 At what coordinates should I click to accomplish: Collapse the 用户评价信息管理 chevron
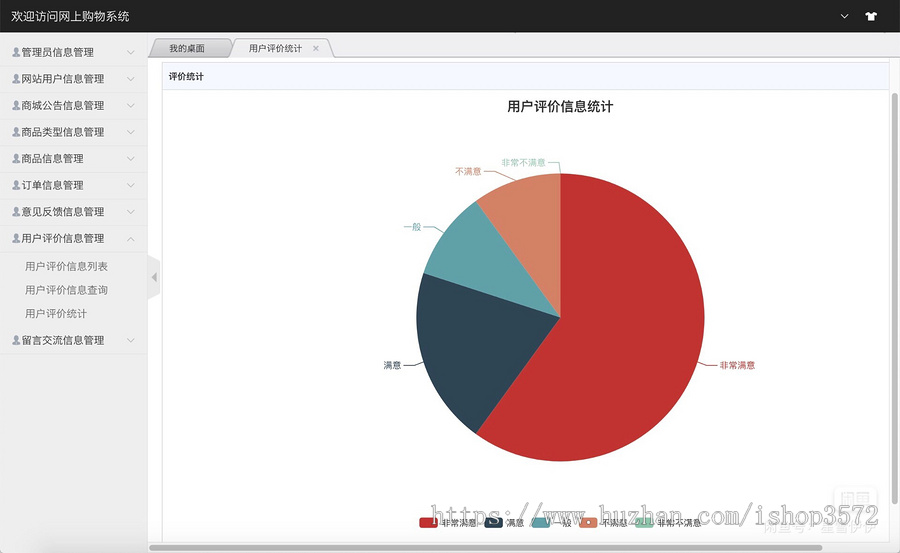click(131, 238)
